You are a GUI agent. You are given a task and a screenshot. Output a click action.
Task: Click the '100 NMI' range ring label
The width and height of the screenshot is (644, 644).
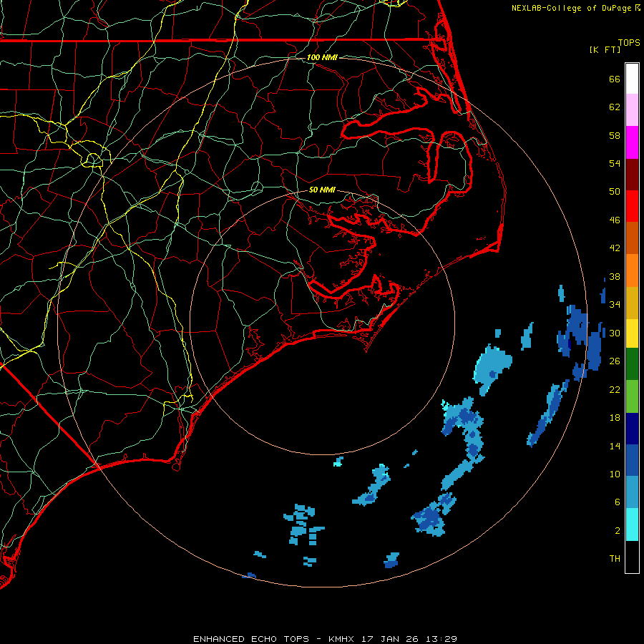point(322,57)
